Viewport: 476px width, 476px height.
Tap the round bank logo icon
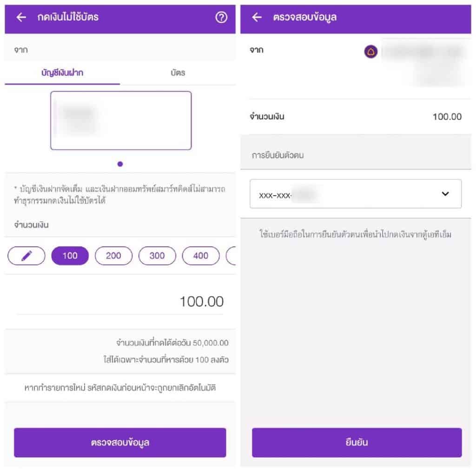pos(371,52)
